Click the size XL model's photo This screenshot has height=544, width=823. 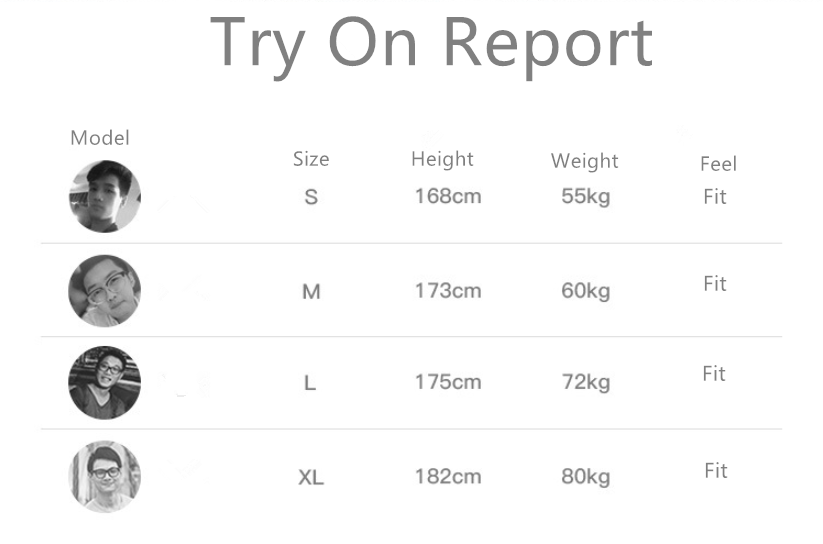tap(104, 476)
